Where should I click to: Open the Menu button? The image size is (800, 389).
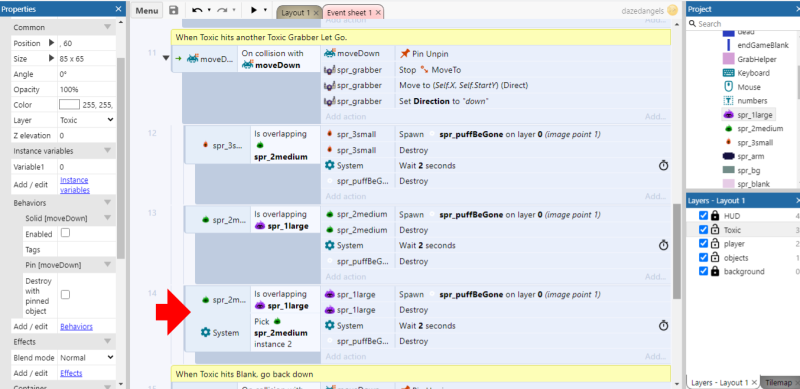click(x=147, y=10)
